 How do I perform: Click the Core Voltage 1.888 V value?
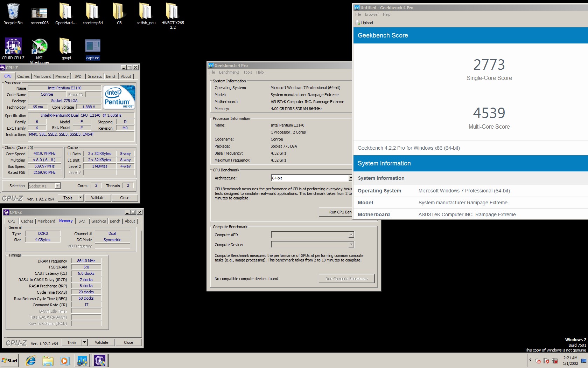pyautogui.click(x=89, y=107)
